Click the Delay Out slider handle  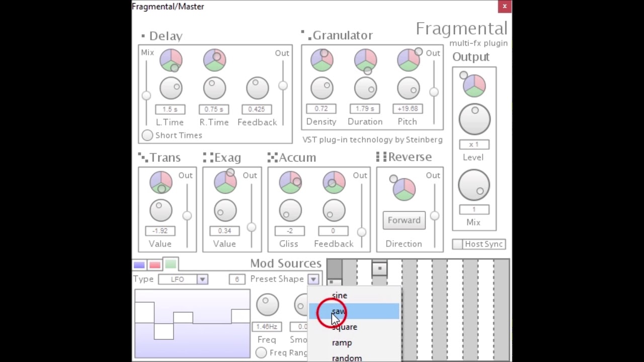click(x=283, y=86)
